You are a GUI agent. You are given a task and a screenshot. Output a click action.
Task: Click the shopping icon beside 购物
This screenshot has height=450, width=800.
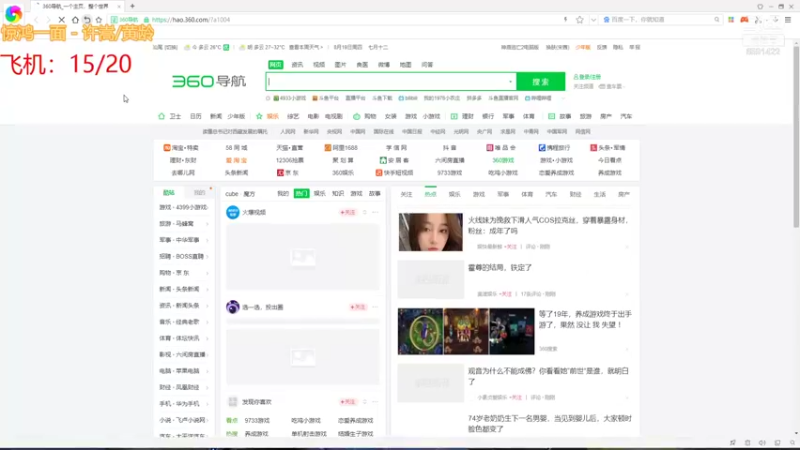coord(357,116)
